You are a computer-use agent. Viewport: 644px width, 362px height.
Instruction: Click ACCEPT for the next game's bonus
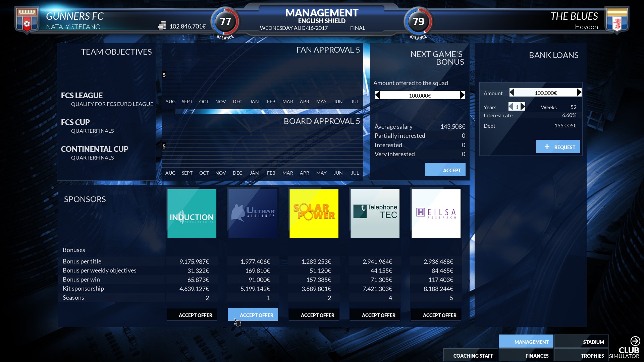tap(445, 170)
